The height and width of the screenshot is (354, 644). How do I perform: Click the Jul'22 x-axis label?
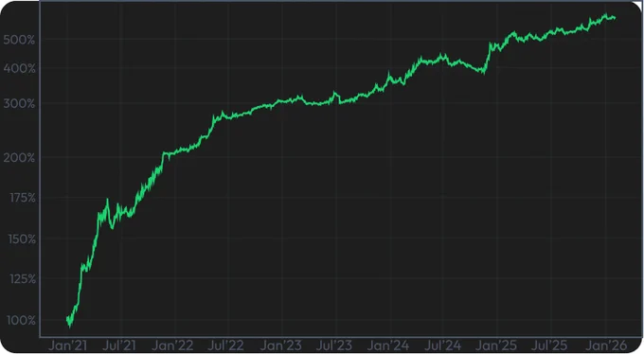point(225,345)
